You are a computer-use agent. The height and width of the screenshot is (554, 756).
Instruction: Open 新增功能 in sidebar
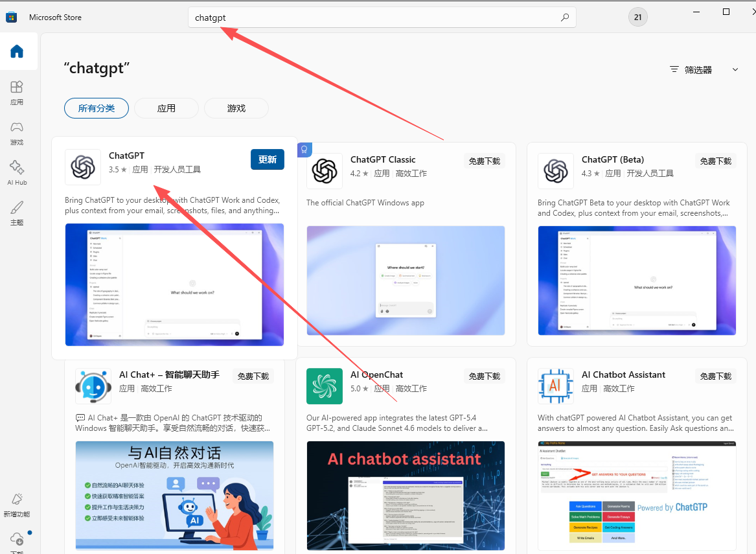tap(17, 505)
